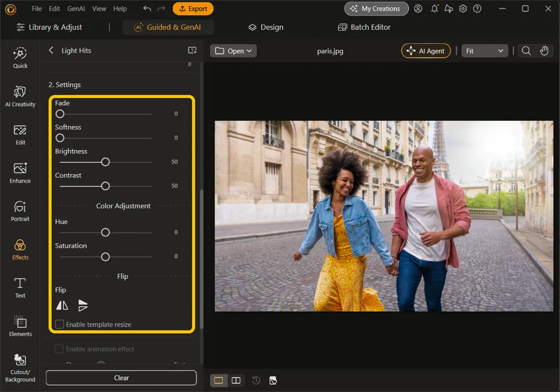Viewport: 560px width, 392px height.
Task: Open Cutout/Background tools
Action: point(20,368)
